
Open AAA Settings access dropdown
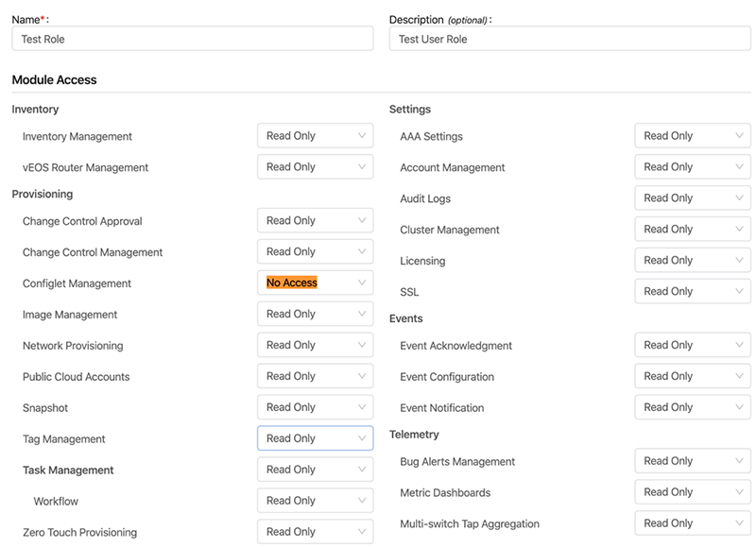(693, 136)
